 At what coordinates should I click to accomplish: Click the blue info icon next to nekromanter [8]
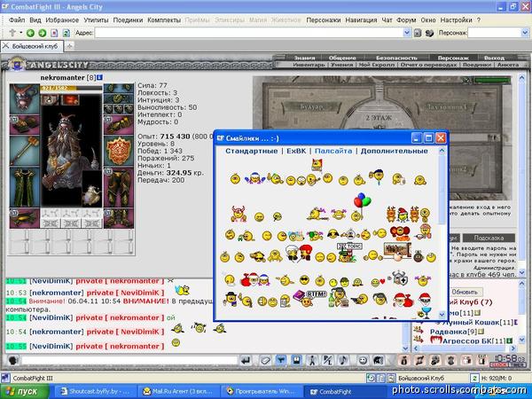(x=99, y=78)
